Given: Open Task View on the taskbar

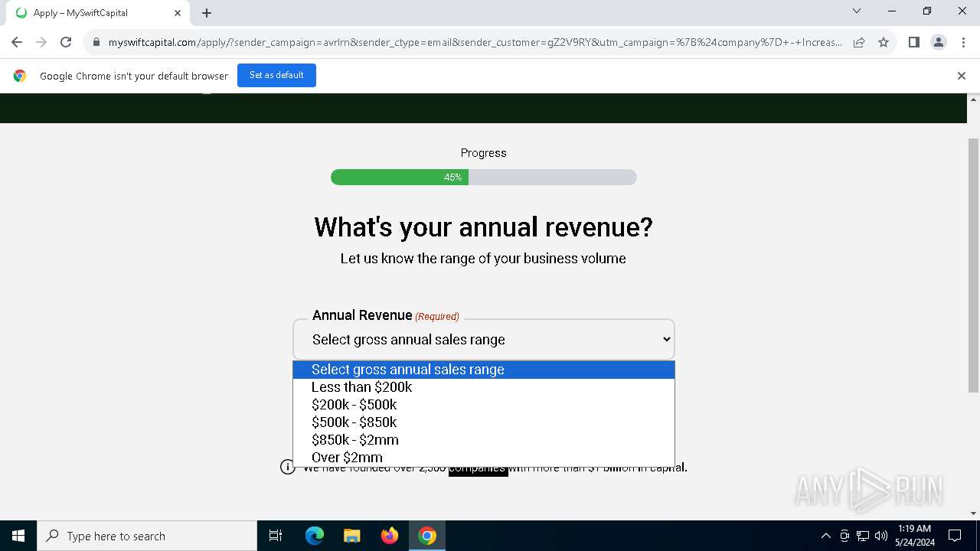Looking at the screenshot, I should coord(276,536).
